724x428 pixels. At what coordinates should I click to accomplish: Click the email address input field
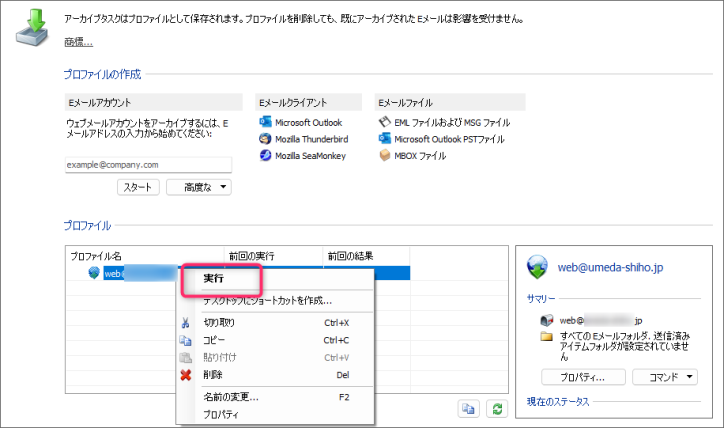point(148,165)
